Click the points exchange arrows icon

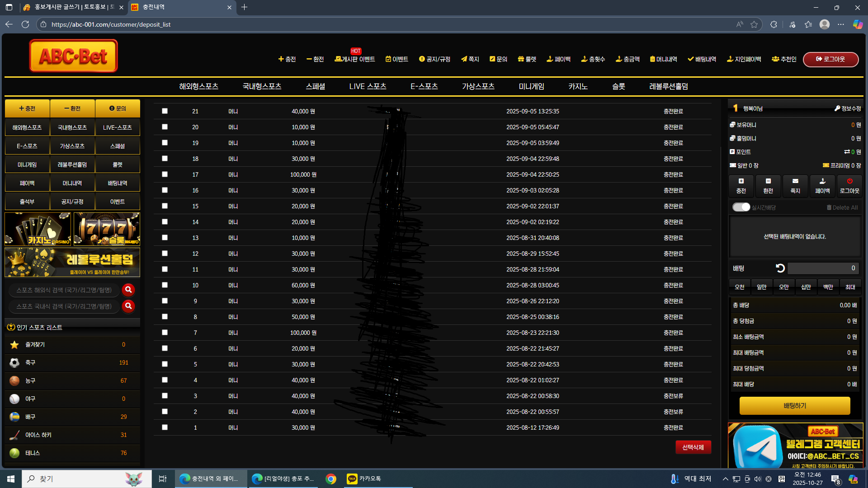coord(847,152)
